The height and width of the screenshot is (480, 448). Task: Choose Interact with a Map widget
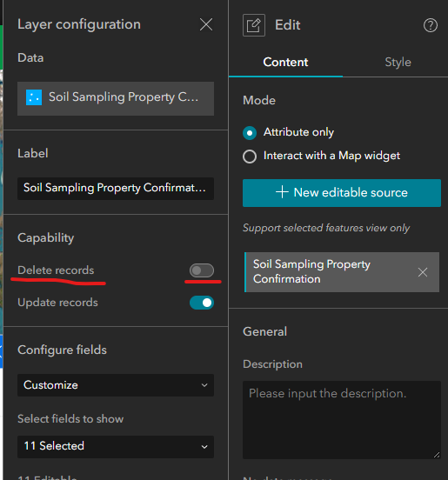(x=250, y=157)
